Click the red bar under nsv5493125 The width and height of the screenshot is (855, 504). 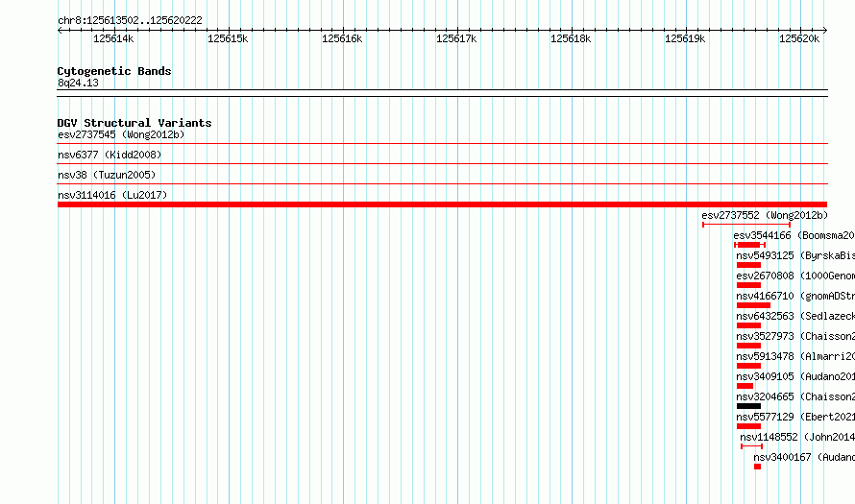coord(748,265)
